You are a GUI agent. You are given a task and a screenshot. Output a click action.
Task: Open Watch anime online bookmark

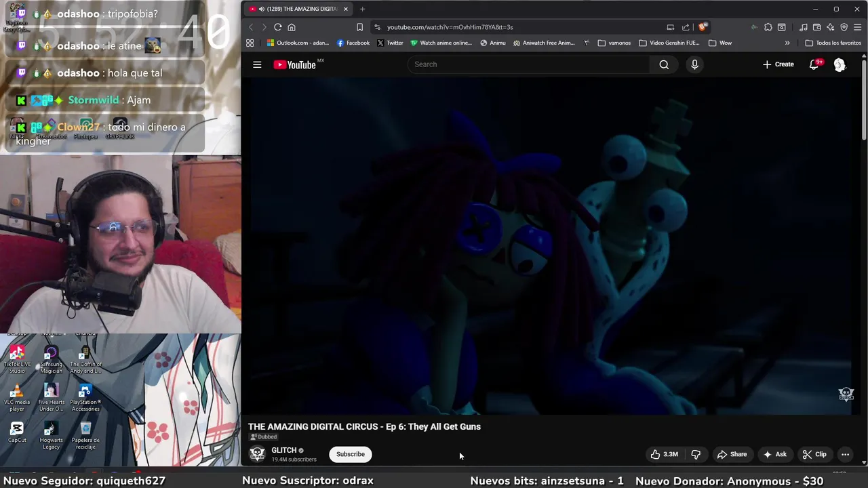pos(441,43)
